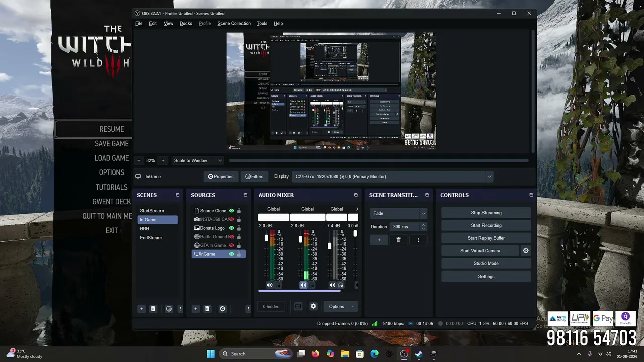Open the File menu
The width and height of the screenshot is (644, 362).
coord(139,23)
